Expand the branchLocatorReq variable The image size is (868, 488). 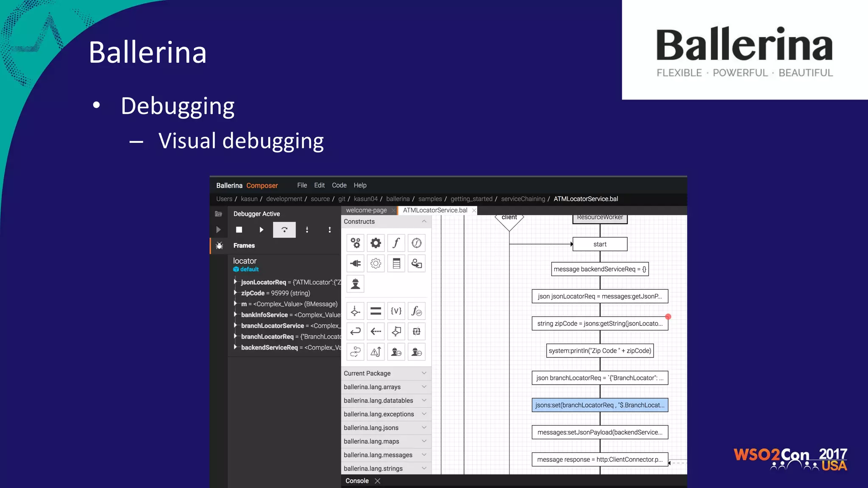click(x=235, y=336)
